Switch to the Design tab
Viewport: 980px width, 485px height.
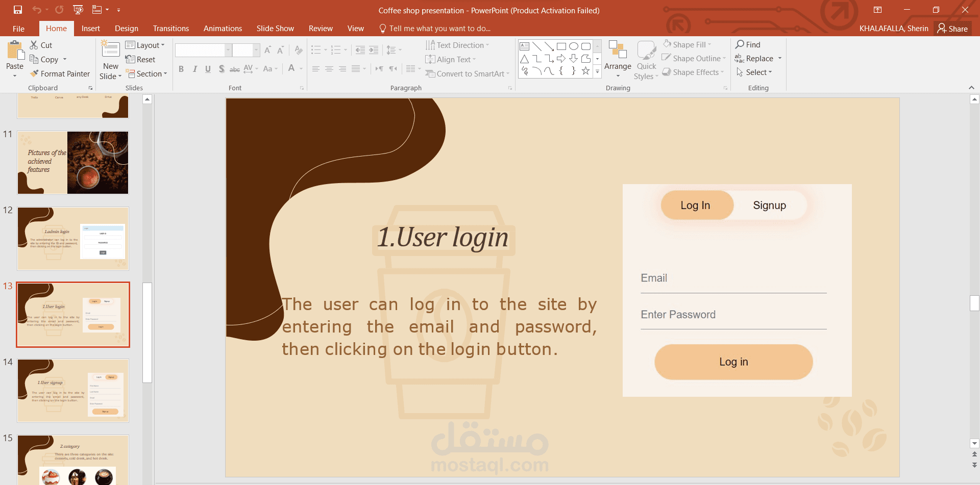pyautogui.click(x=127, y=29)
